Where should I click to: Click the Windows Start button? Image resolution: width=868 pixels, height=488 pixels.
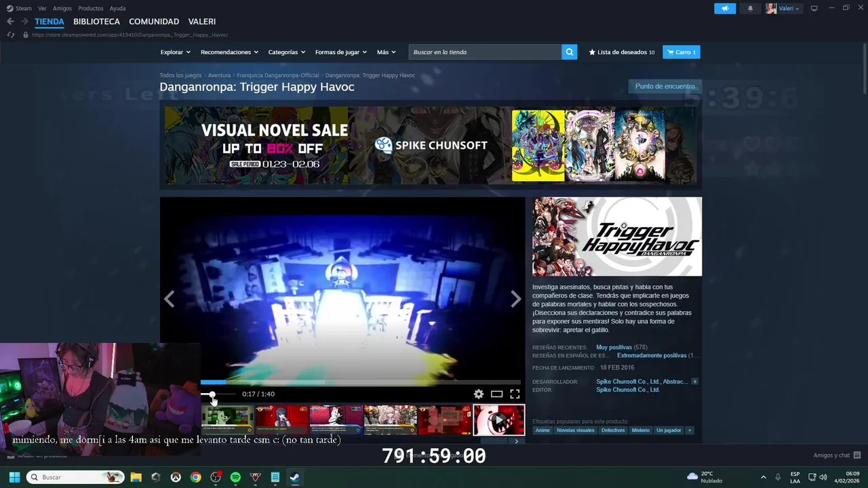click(x=14, y=477)
